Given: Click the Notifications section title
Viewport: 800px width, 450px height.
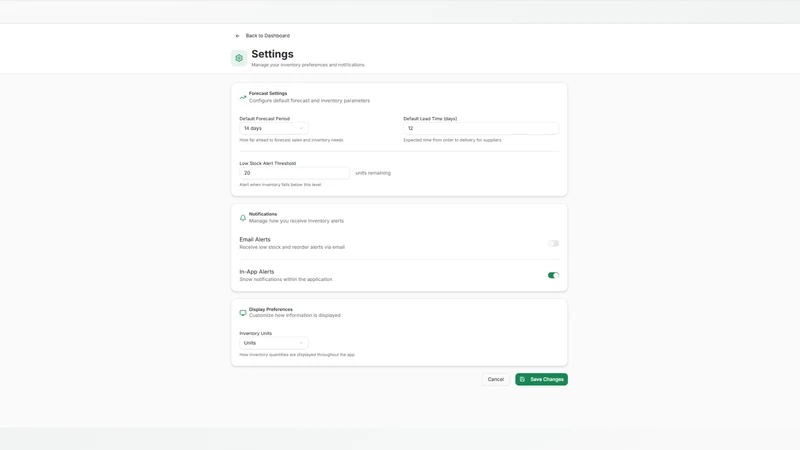Looking at the screenshot, I should tap(263, 214).
